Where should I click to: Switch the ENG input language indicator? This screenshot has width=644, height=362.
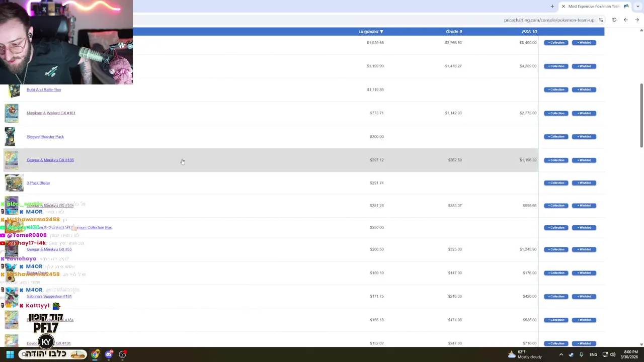point(593,354)
